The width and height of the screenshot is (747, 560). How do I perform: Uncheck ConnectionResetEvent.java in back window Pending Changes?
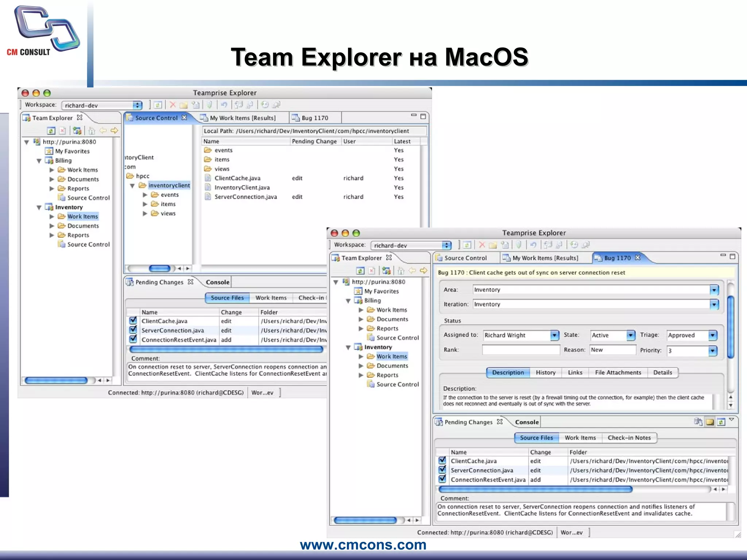point(133,339)
